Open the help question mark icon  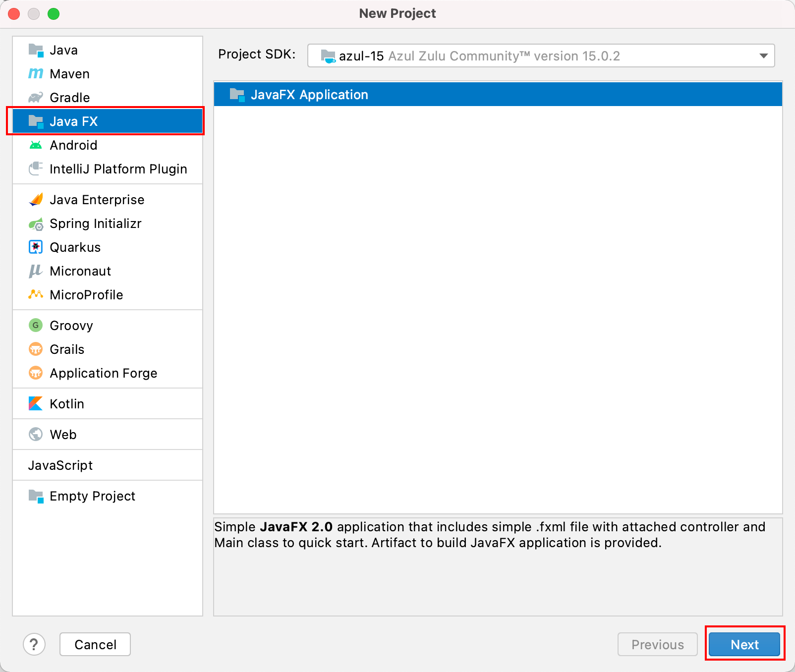pos(34,644)
